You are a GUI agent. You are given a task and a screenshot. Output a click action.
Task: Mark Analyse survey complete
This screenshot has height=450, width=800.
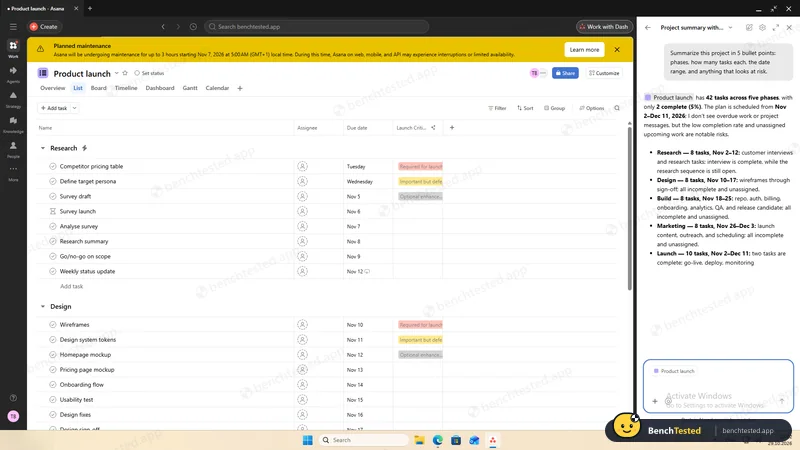click(53, 226)
